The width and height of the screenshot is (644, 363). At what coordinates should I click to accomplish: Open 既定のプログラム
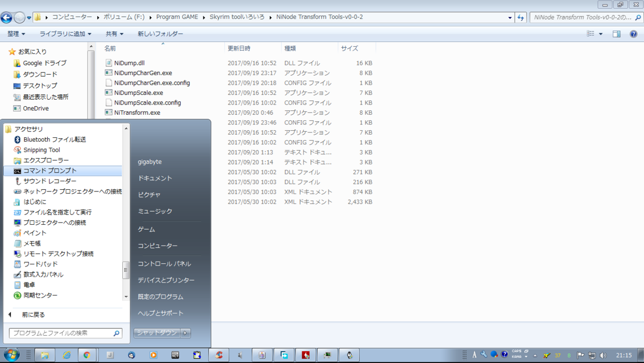pos(160,297)
